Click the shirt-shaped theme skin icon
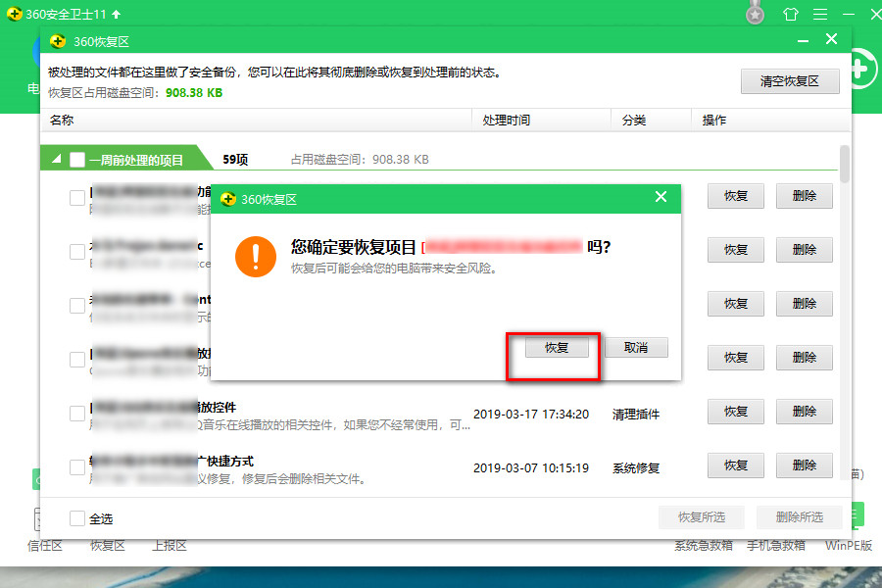The height and width of the screenshot is (588, 882). click(790, 14)
